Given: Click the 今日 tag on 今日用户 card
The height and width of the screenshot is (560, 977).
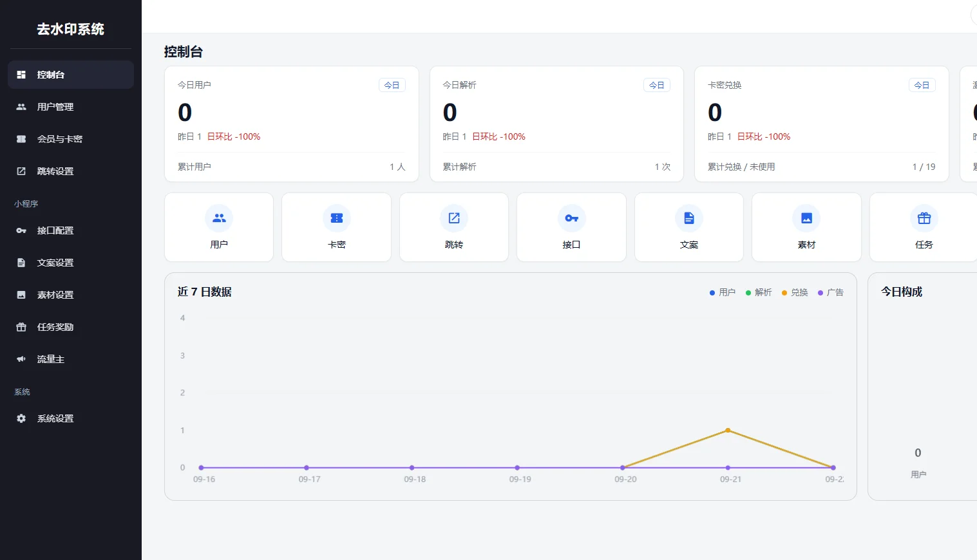Looking at the screenshot, I should [392, 85].
